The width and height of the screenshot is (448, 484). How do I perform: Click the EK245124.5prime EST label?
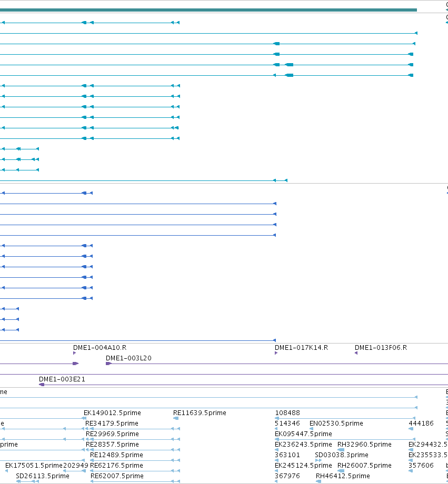(x=303, y=465)
